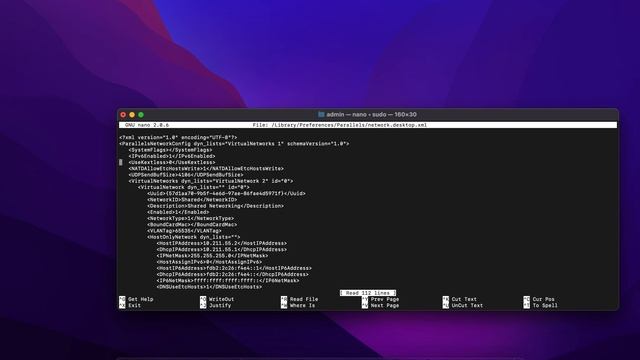Click the 'Where Is' shortcut label

302,305
